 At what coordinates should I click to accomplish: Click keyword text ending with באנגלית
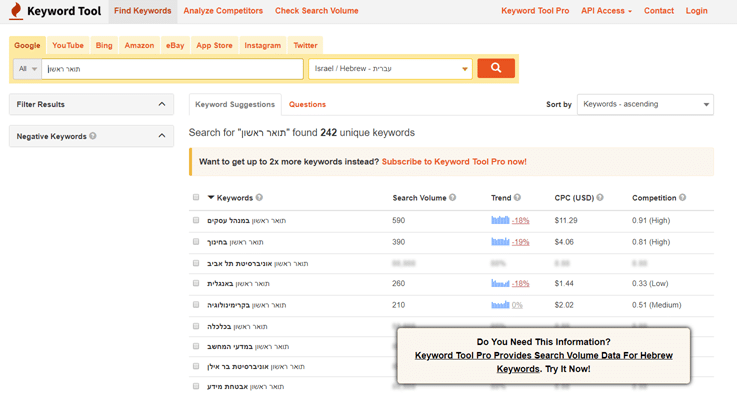point(238,284)
